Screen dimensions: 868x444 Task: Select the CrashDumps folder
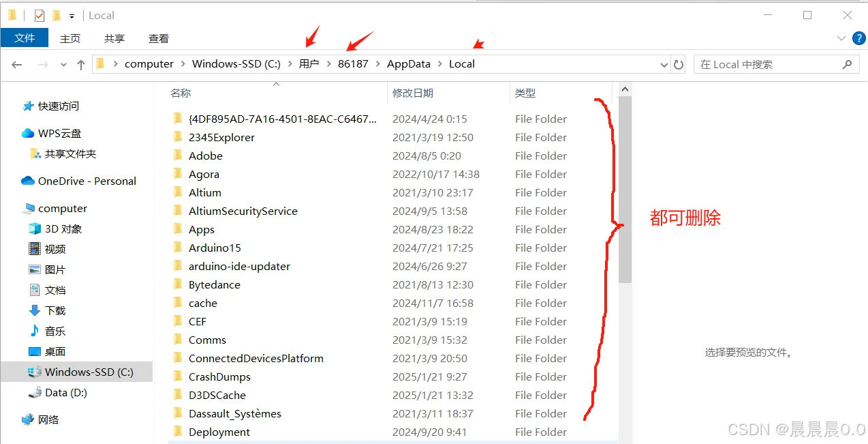(x=219, y=376)
